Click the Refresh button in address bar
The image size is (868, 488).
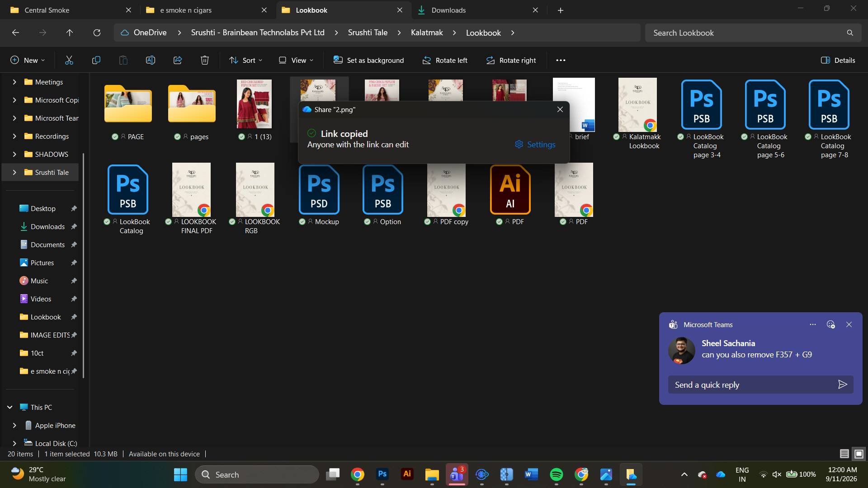tap(97, 33)
